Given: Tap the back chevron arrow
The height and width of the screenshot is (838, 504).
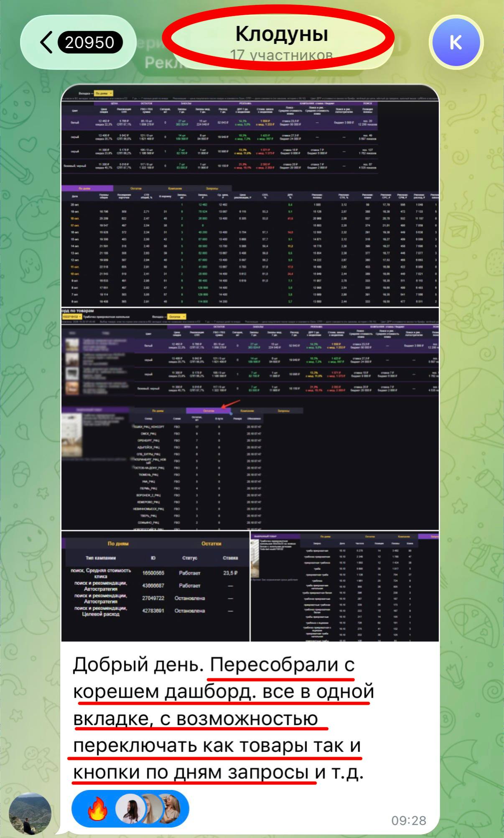Looking at the screenshot, I should click(x=46, y=42).
